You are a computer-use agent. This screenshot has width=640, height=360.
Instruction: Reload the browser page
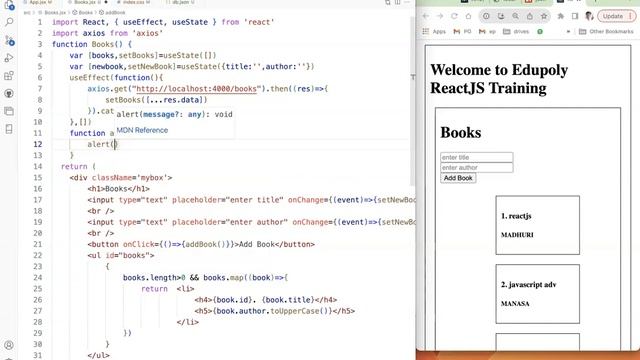coord(454,16)
